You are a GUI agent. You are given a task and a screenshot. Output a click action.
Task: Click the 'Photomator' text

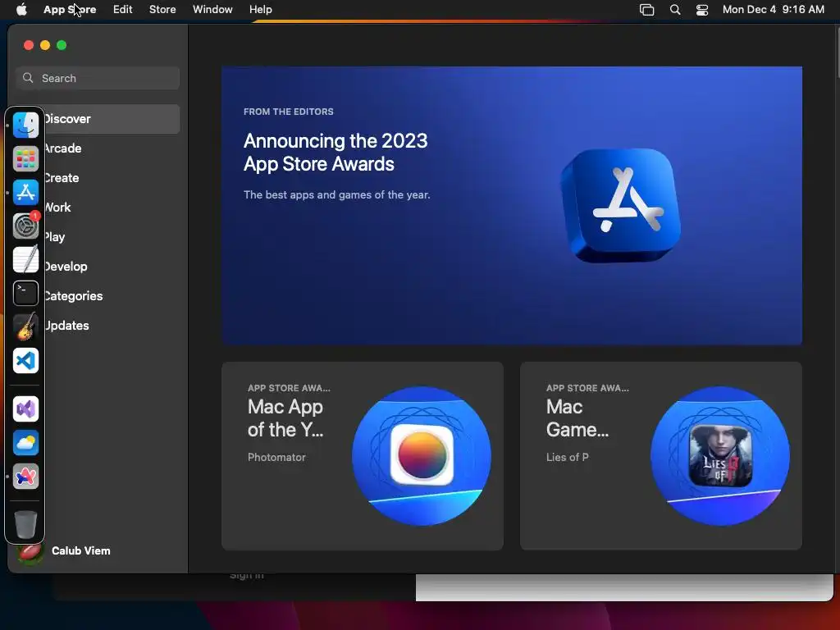click(x=276, y=458)
